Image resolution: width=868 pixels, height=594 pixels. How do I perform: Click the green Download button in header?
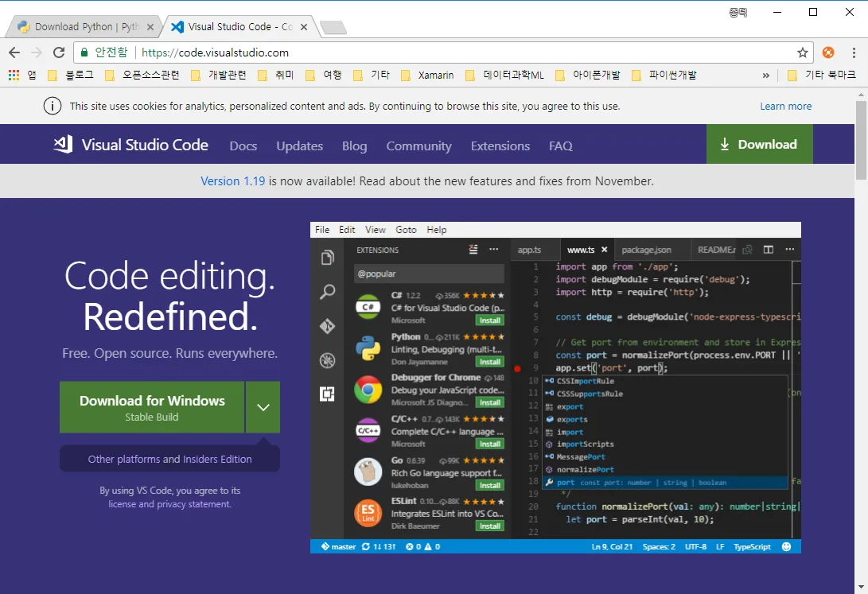click(760, 144)
